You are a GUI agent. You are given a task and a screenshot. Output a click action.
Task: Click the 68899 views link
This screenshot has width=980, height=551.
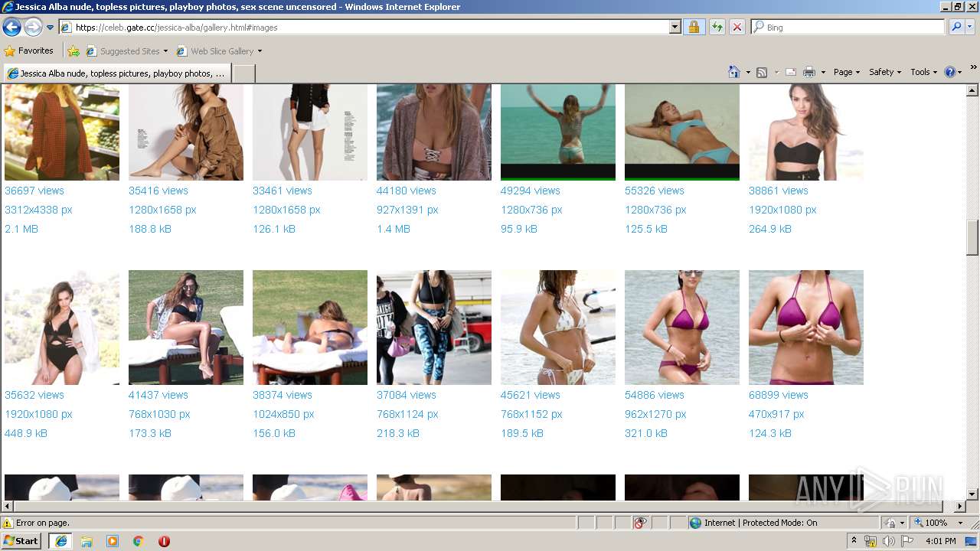(779, 395)
